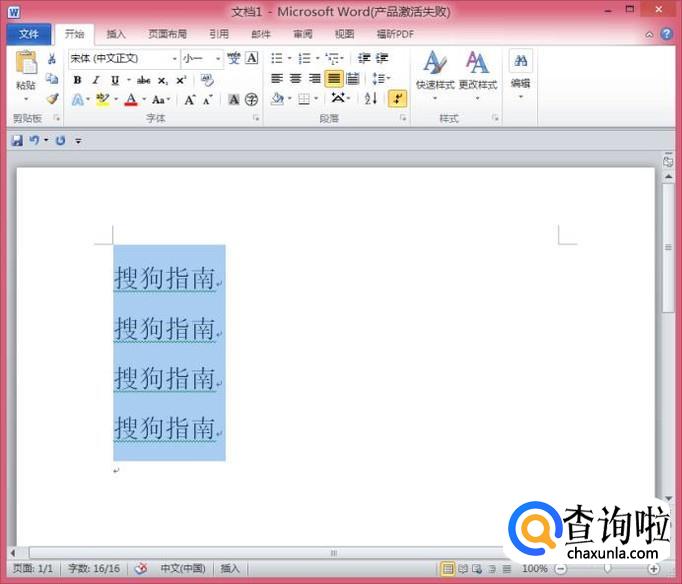Viewport: 682px width, 584px height.
Task: Apply bulleted list
Action: (x=277, y=58)
